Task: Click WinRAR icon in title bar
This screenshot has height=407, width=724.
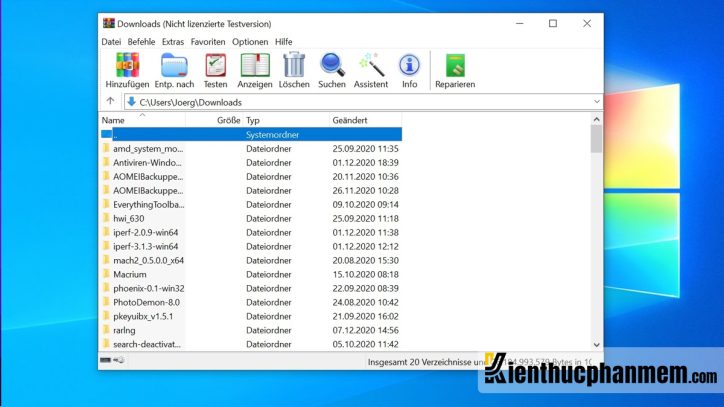Action: pyautogui.click(x=109, y=23)
